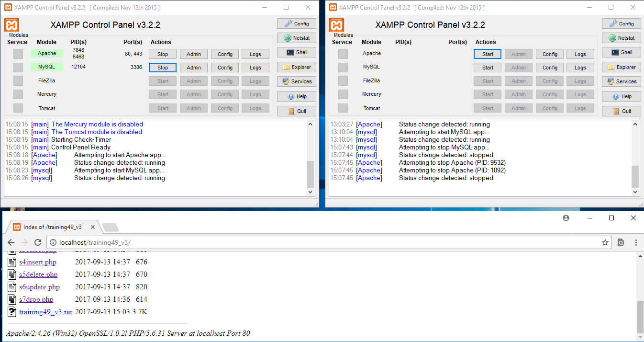The height and width of the screenshot is (342, 644).
Task: Open global Config in left XAMPP panel
Action: point(296,23)
